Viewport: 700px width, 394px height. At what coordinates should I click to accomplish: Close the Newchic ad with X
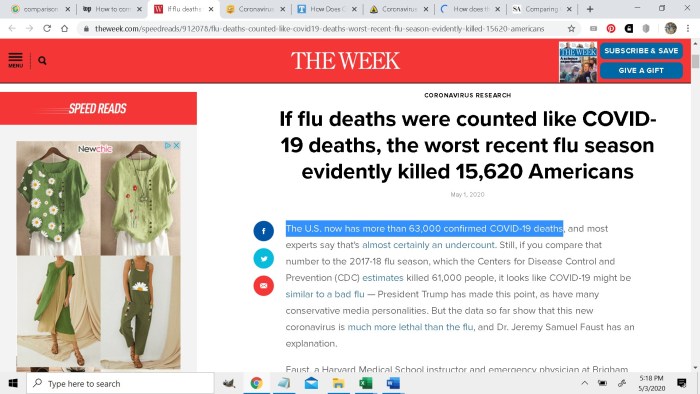(x=176, y=145)
